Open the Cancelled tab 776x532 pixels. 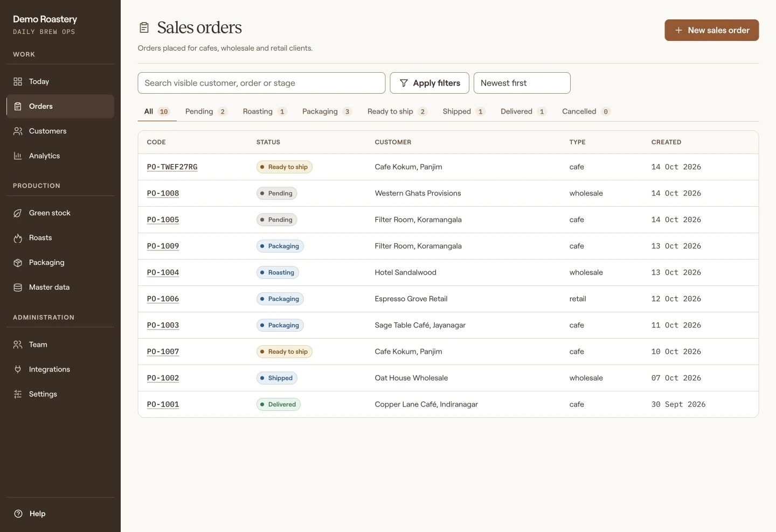pos(586,111)
